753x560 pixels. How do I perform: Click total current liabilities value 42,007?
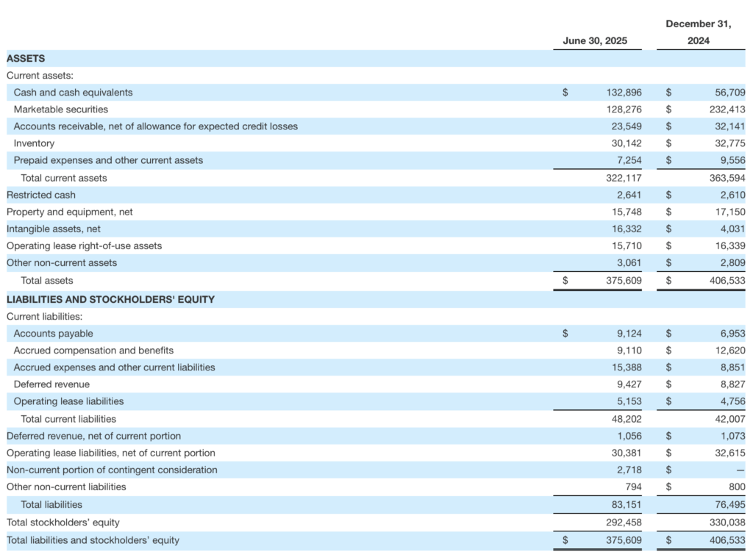[730, 419]
